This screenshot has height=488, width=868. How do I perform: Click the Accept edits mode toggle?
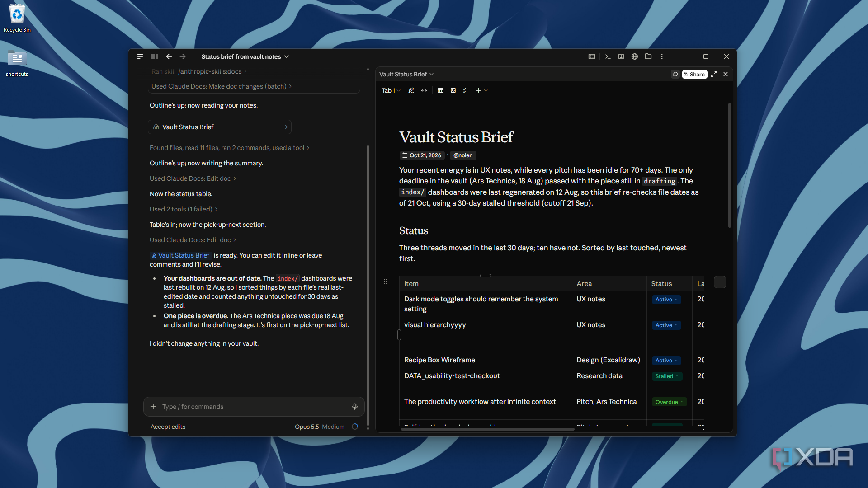168,427
